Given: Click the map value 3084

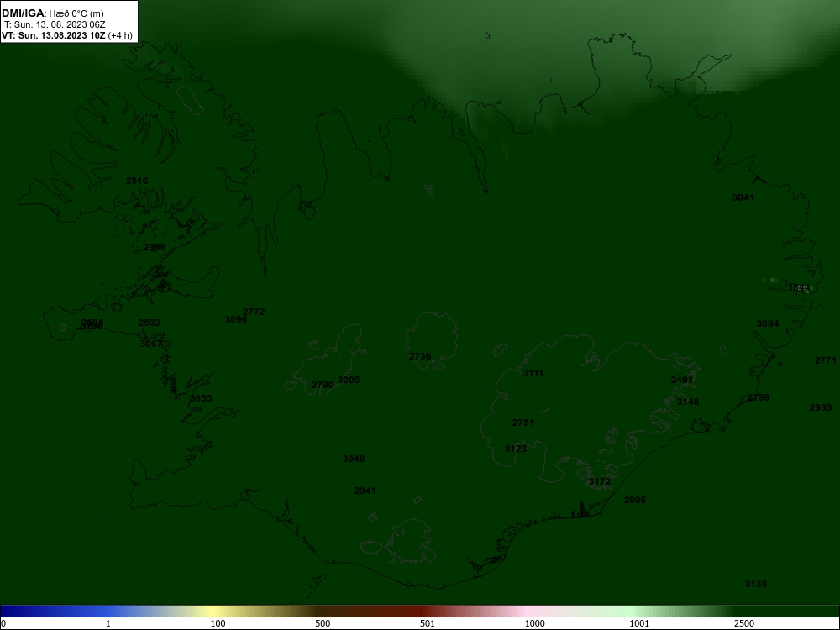Looking at the screenshot, I should (768, 323).
